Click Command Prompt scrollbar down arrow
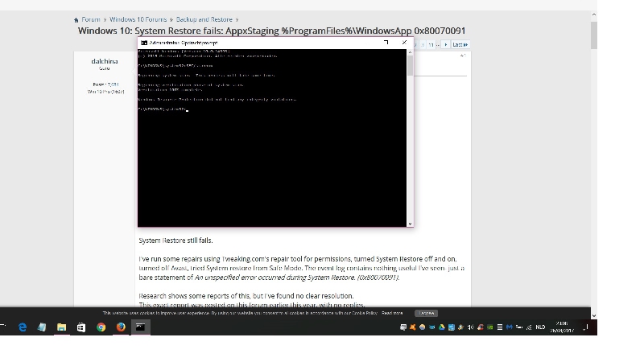This screenshot has width=644, height=362. [x=410, y=224]
